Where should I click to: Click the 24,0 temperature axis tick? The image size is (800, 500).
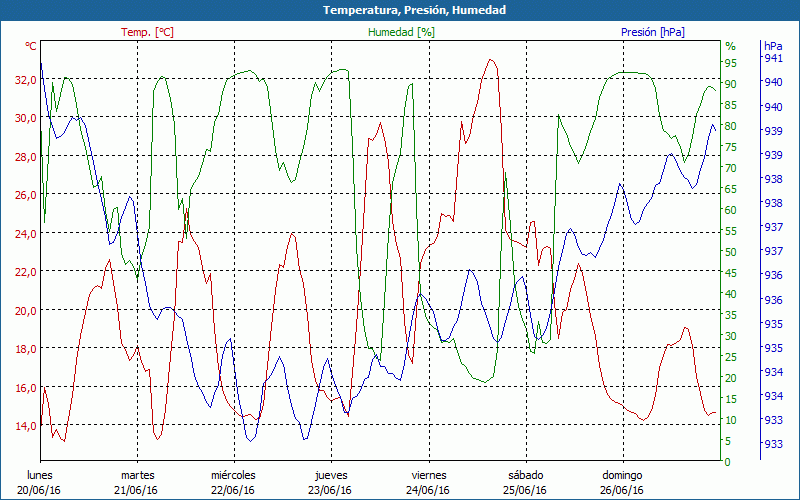pyautogui.click(x=25, y=233)
